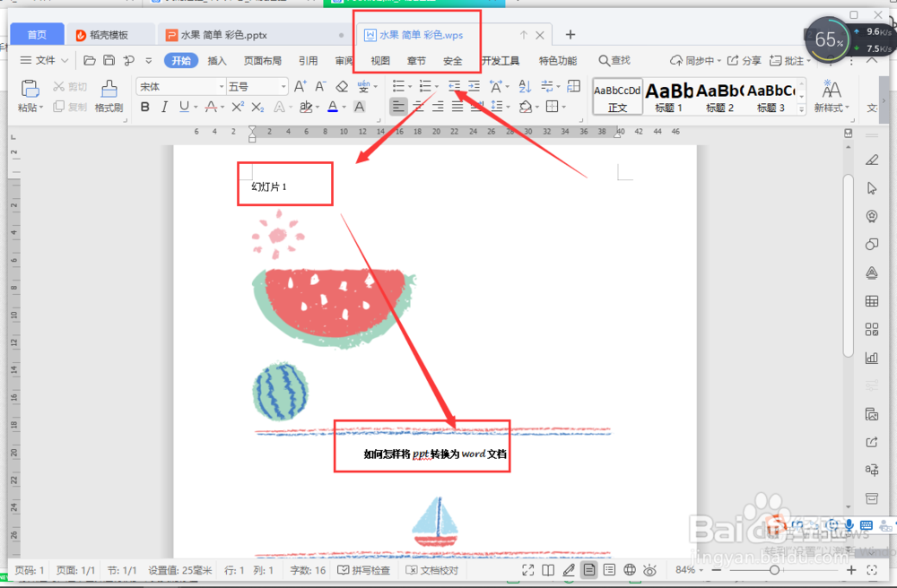This screenshot has width=897, height=588.
Task: Open the insert table icon in right sidebar
Action: (x=871, y=301)
